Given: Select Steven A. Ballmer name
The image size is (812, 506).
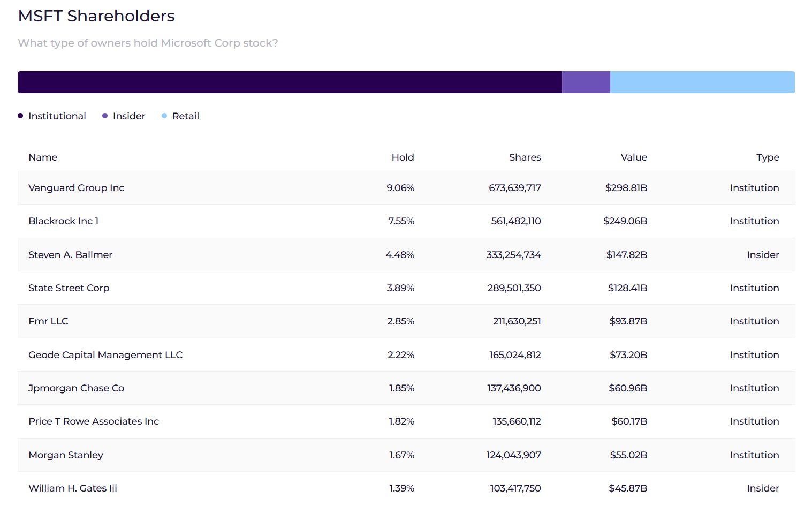Looking at the screenshot, I should pos(70,255).
